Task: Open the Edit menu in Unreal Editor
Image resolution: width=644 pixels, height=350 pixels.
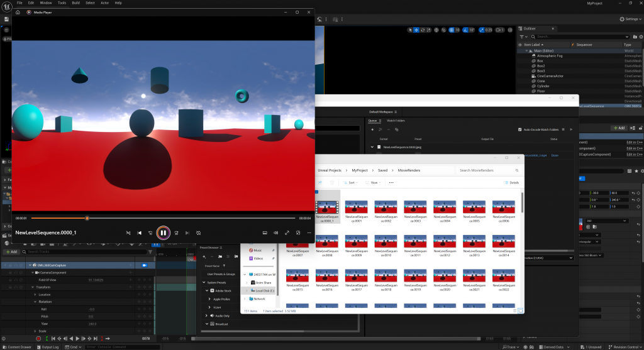Action: [x=31, y=3]
